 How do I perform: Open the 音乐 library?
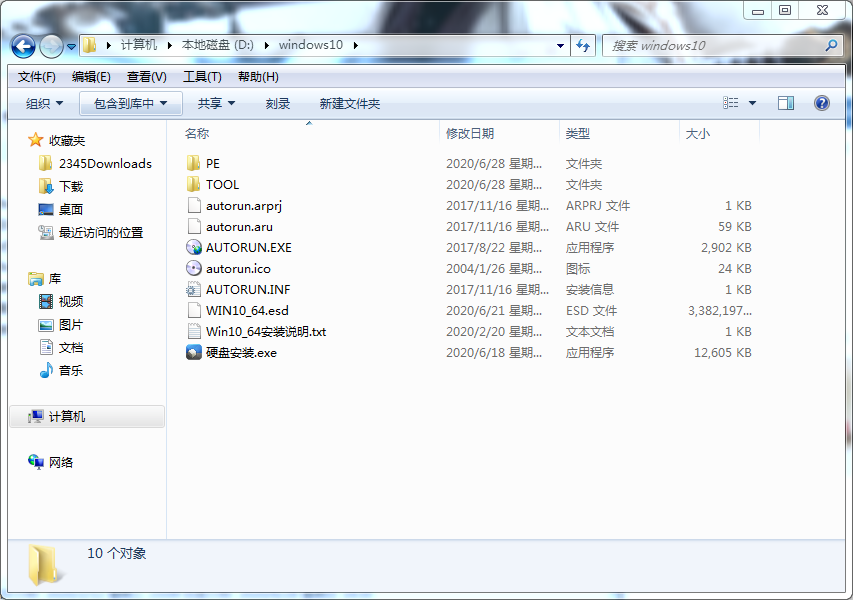(x=71, y=370)
